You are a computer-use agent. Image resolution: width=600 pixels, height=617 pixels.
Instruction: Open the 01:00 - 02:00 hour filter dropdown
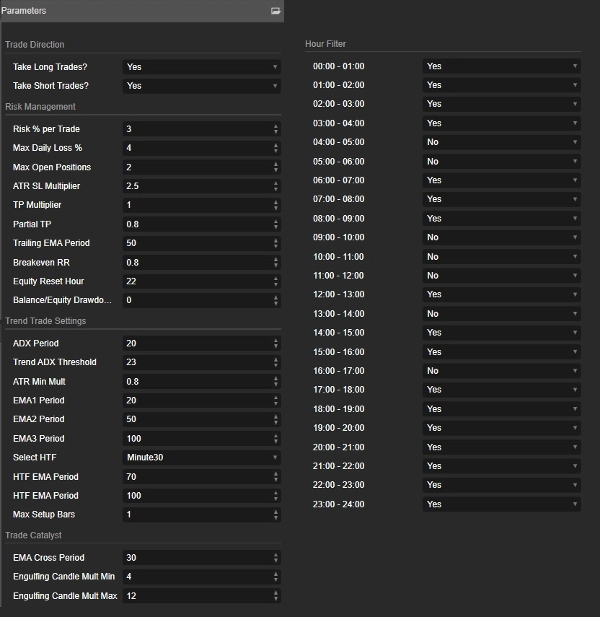click(502, 85)
